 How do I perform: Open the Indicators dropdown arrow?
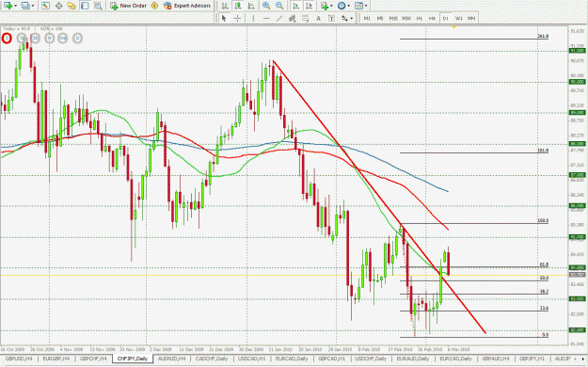click(x=331, y=6)
